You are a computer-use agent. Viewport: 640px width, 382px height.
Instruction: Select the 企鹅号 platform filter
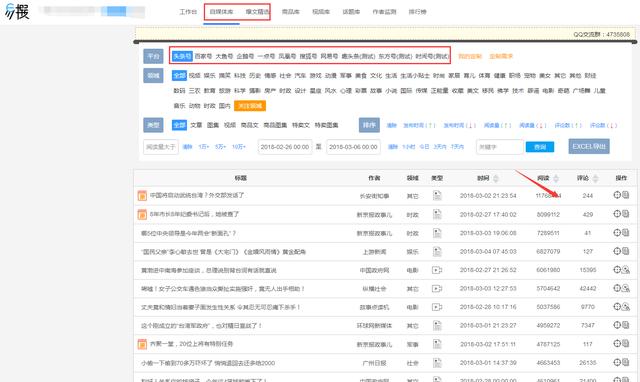245,56
